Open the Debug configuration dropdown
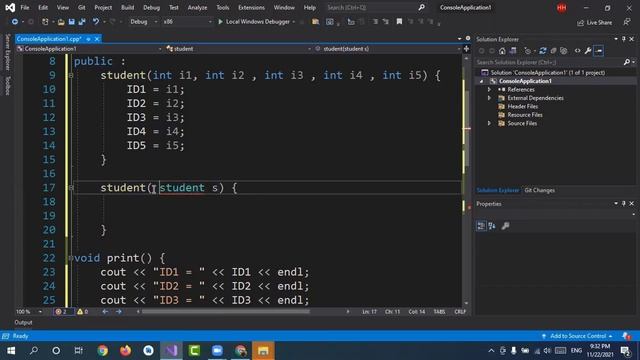640x360 pixels. click(144, 22)
